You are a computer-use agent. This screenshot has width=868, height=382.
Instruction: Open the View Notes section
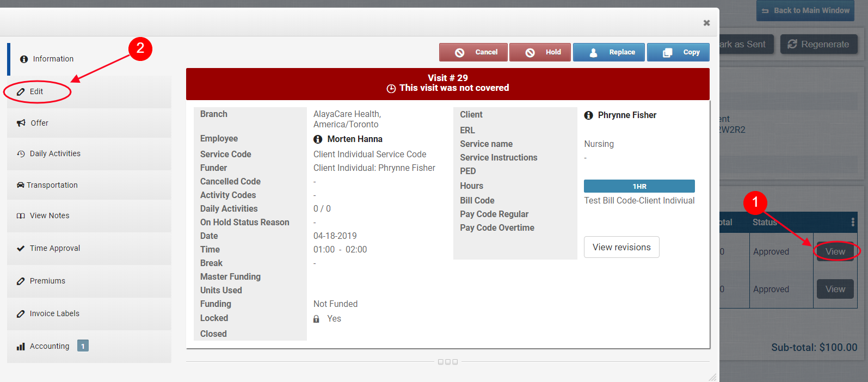pyautogui.click(x=50, y=215)
